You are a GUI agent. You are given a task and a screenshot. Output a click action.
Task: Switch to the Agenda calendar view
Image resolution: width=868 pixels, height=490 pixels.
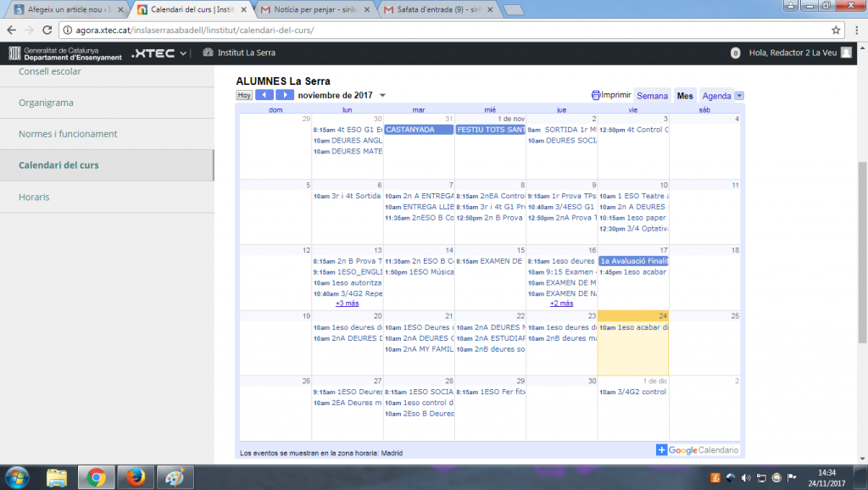(x=716, y=96)
